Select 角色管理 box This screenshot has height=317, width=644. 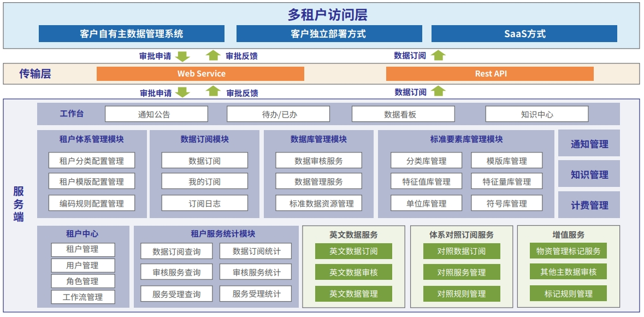pos(83,281)
